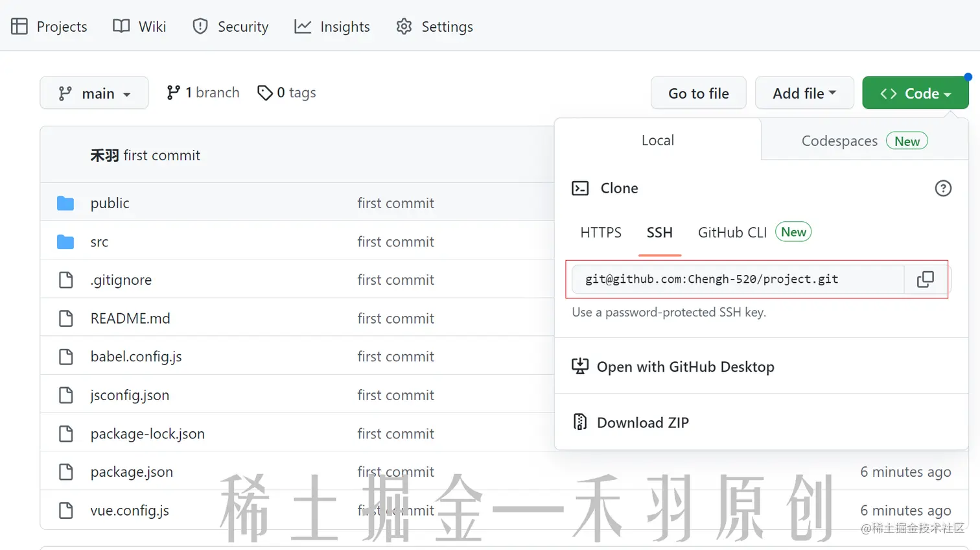Click the git@github.com SSH URL field
The height and width of the screenshot is (550, 980).
point(738,279)
